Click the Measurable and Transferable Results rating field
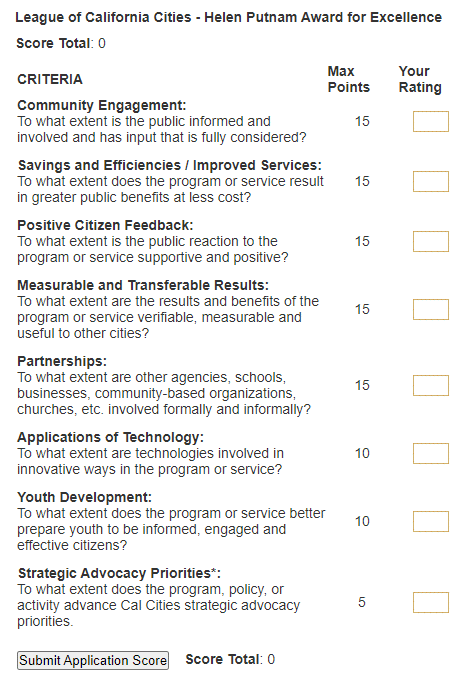This screenshot has width=470, height=685. tap(431, 309)
